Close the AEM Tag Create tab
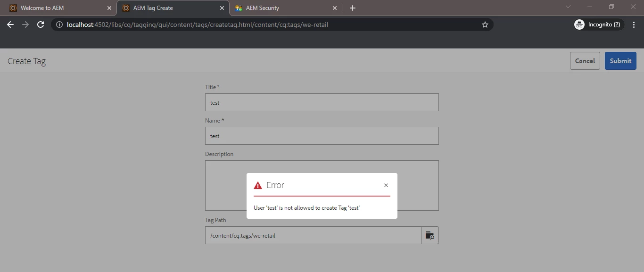This screenshot has height=272, width=644. tap(222, 8)
